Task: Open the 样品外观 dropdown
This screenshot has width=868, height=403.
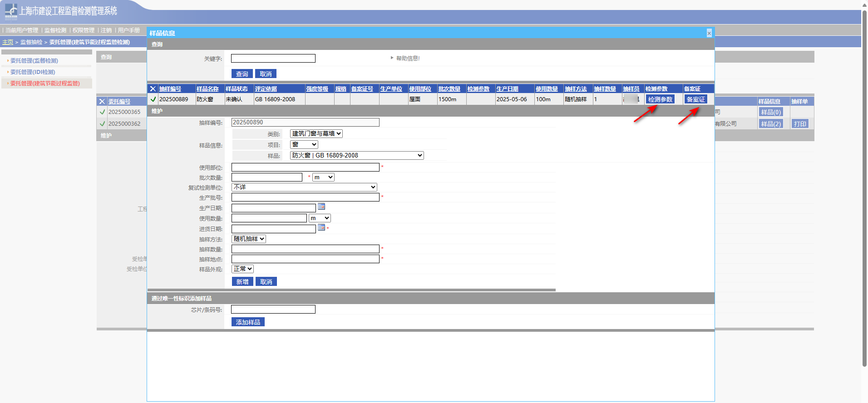Action: pyautogui.click(x=242, y=269)
